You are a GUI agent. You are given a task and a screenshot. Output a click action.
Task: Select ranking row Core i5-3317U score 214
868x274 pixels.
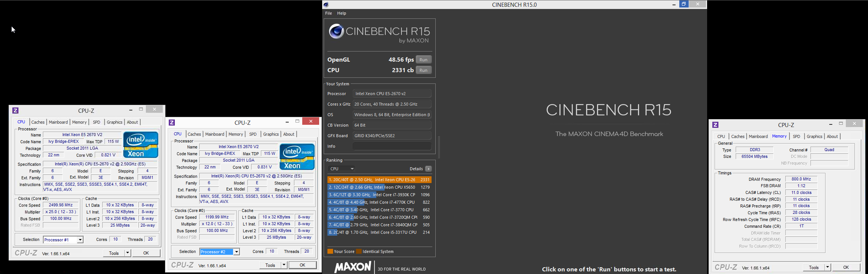[x=379, y=232]
